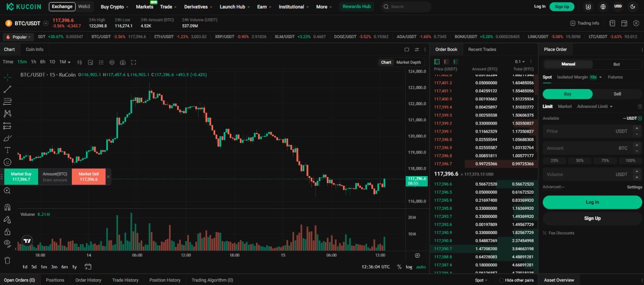644x285 pixels.
Task: Toggle stay-in-drawing-mode pencil lock
Action: pos(8,220)
